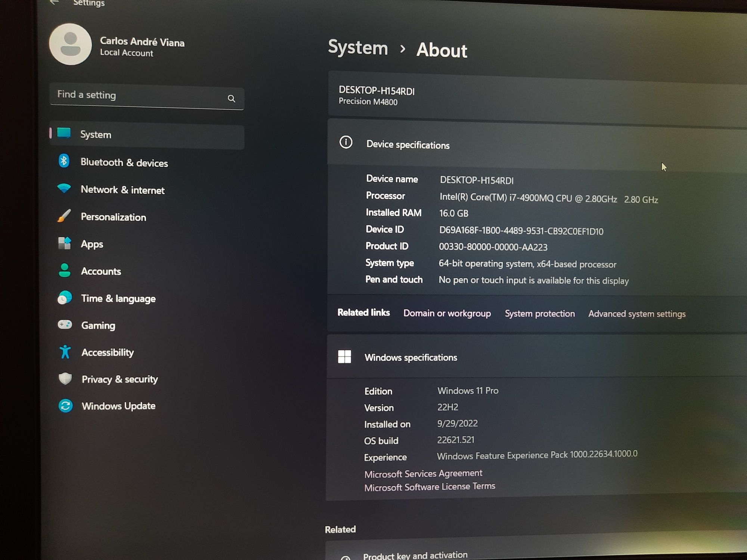Open System protection link
747x560 pixels.
(540, 313)
